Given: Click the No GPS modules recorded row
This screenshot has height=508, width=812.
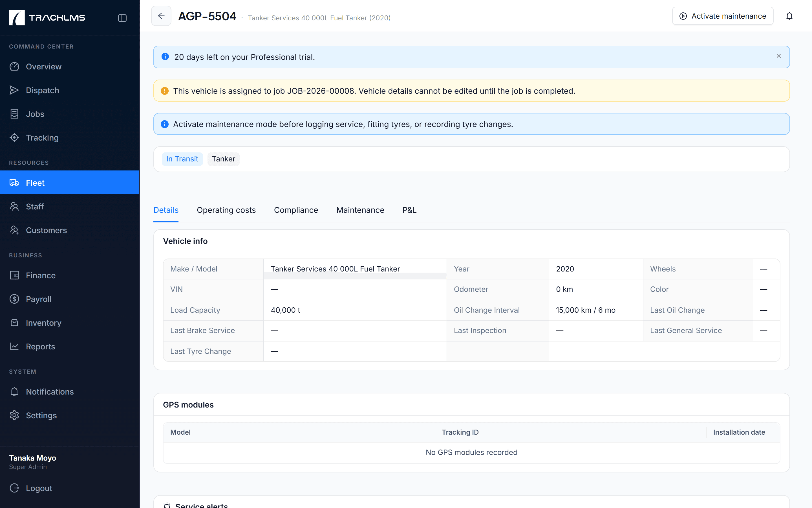Looking at the screenshot, I should 471,452.
